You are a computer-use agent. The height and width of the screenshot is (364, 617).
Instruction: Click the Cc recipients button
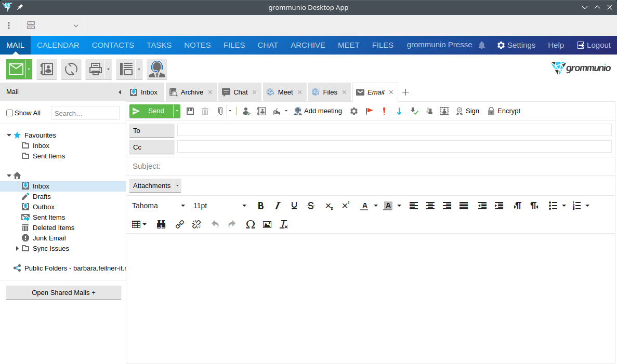(152, 147)
